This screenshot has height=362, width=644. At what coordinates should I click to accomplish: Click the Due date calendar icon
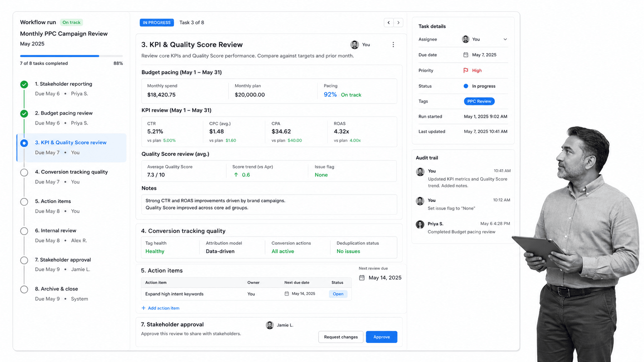(x=466, y=55)
